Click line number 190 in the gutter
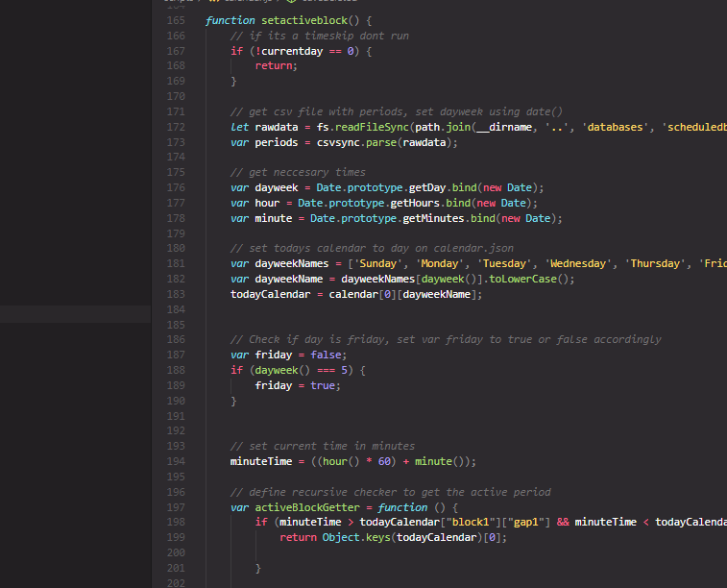Screen dimensions: 727x588 (176, 401)
